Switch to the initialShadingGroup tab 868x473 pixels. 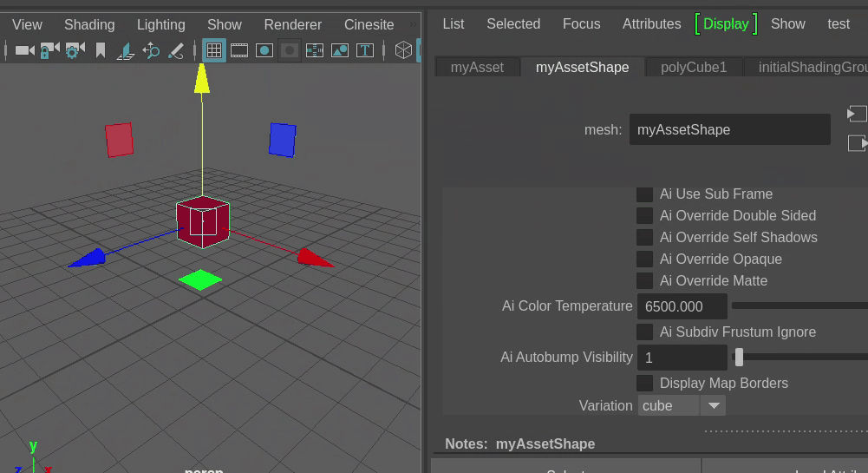click(806, 67)
